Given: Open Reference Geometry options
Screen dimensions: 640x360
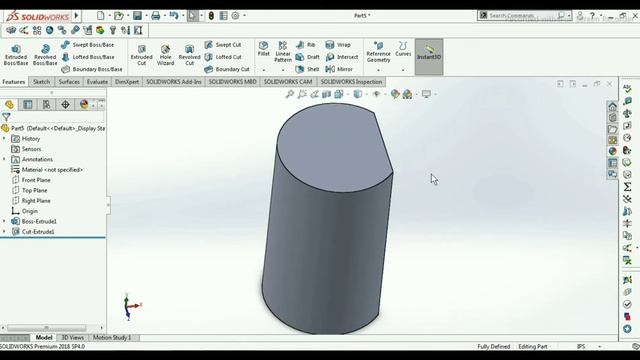Looking at the screenshot, I should [x=378, y=52].
